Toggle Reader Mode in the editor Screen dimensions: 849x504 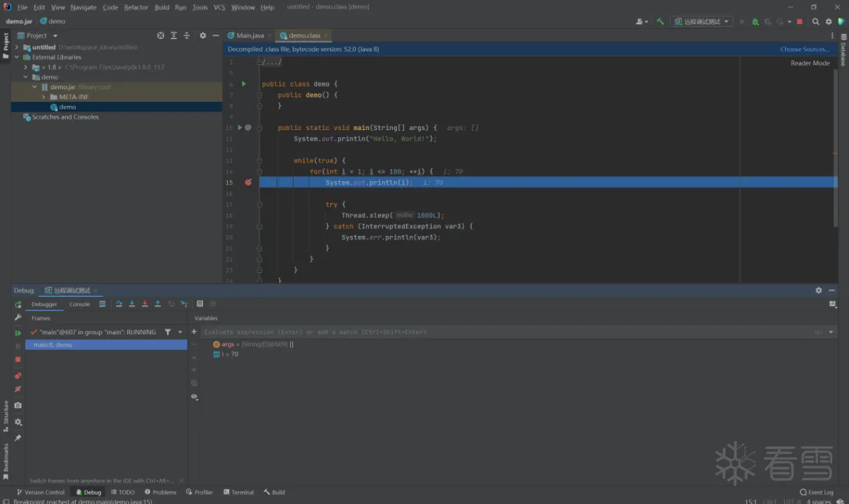(x=810, y=63)
